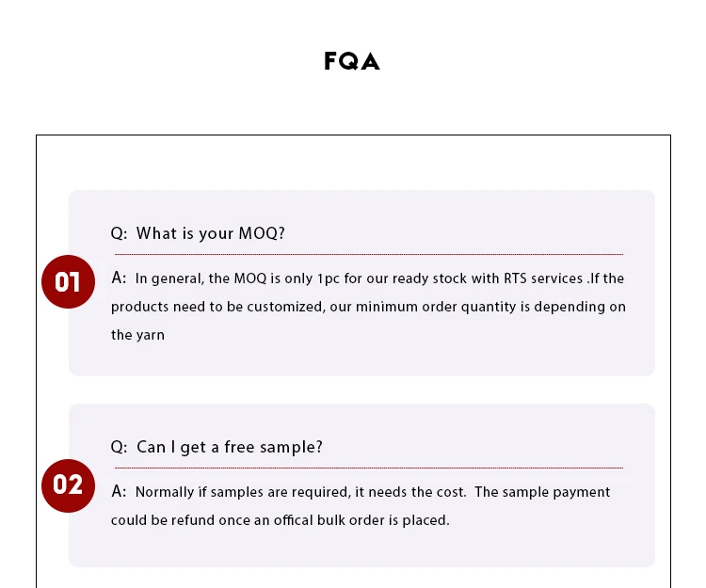Select the "What is your MOQ?" question
The height and width of the screenshot is (588, 706).
210,233
